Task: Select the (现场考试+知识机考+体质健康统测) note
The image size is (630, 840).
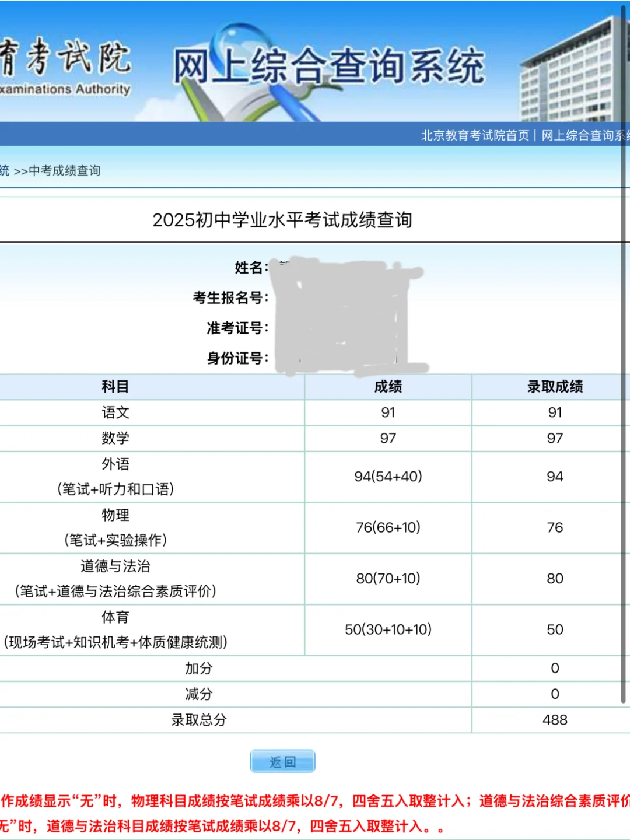Action: coord(116,642)
